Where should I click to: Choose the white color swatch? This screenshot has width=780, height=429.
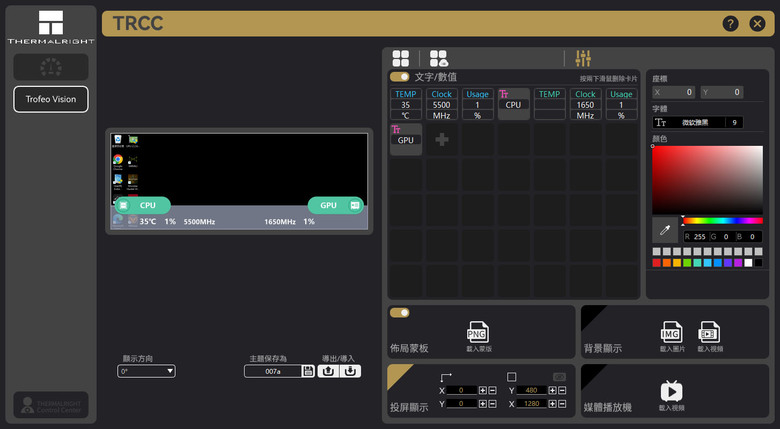pos(748,263)
